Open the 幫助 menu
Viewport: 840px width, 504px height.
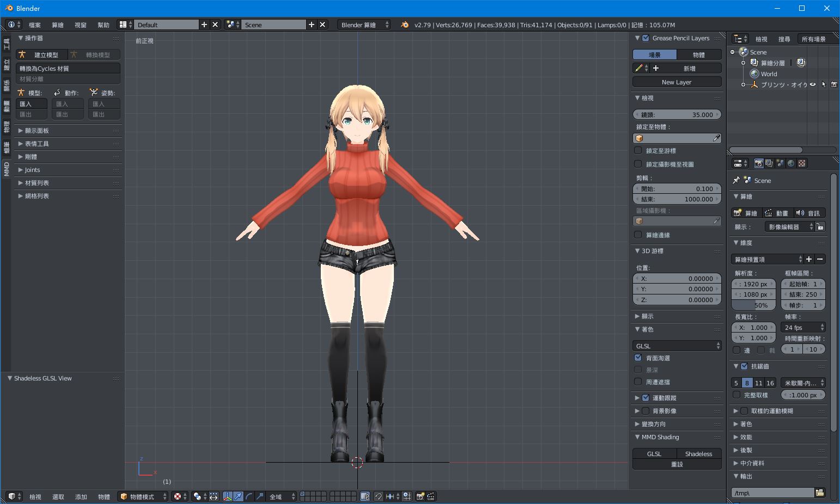(x=104, y=25)
